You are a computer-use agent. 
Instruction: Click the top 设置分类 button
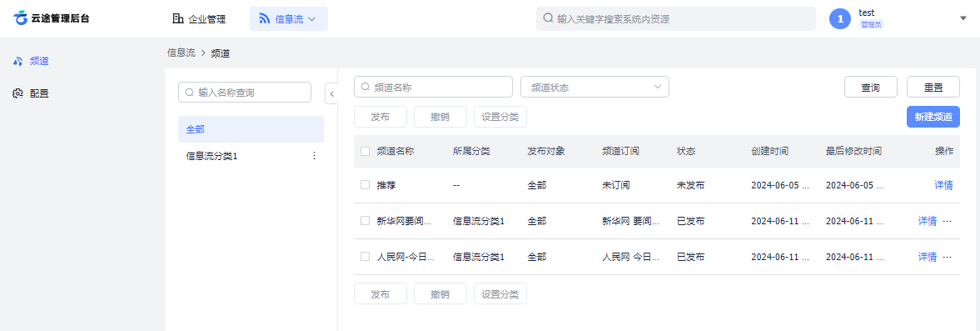[x=500, y=117]
